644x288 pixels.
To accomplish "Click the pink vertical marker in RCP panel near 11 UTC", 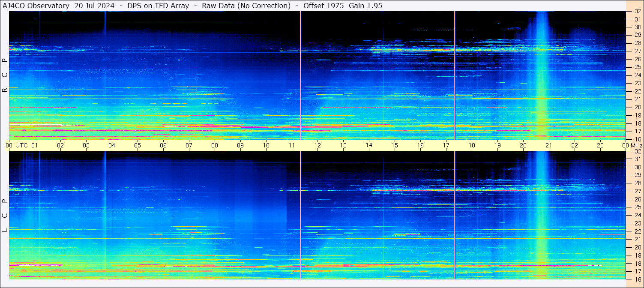I will [300, 75].
